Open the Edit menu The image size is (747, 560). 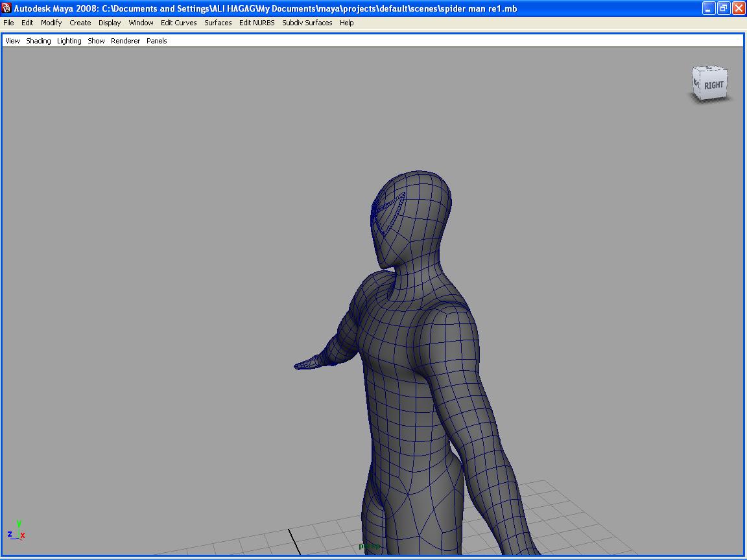pyautogui.click(x=27, y=23)
